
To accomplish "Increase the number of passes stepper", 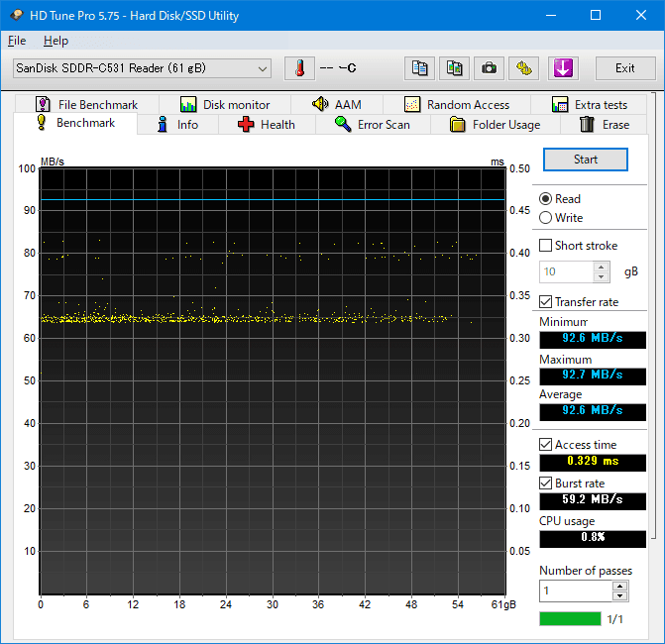I will (619, 586).
